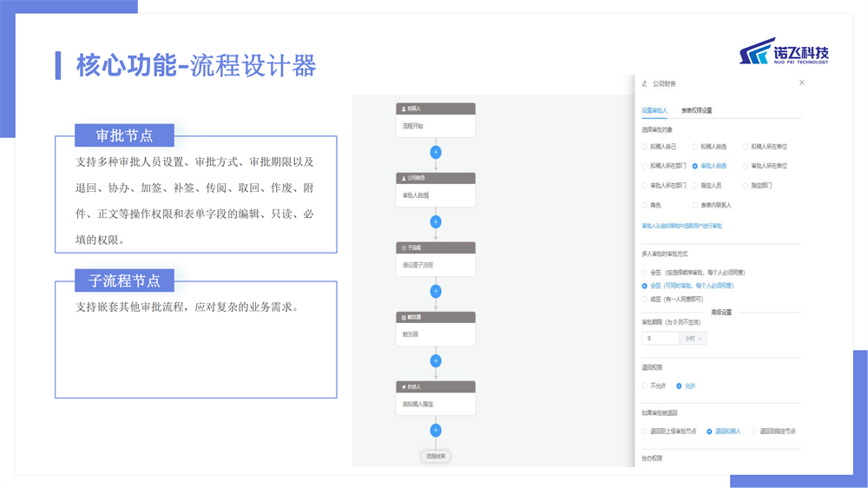Select 不允许 under 退回权限

click(644, 386)
